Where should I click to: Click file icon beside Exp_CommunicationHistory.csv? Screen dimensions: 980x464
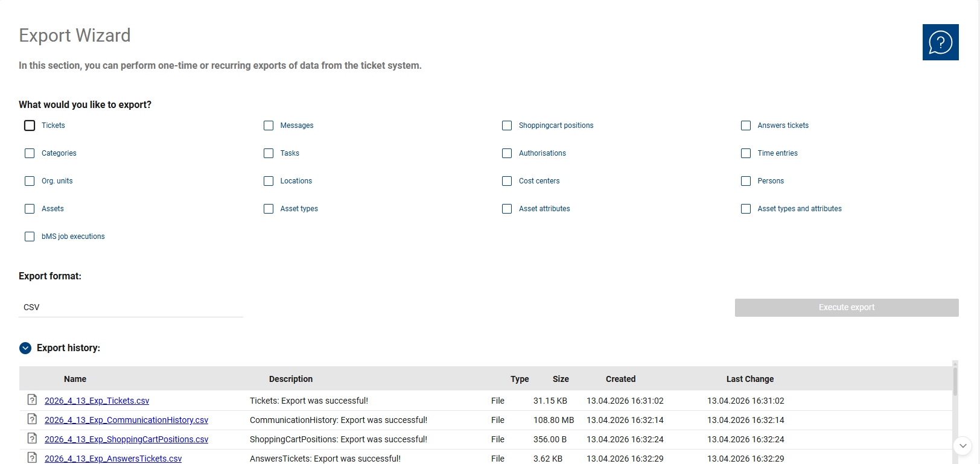tap(32, 419)
